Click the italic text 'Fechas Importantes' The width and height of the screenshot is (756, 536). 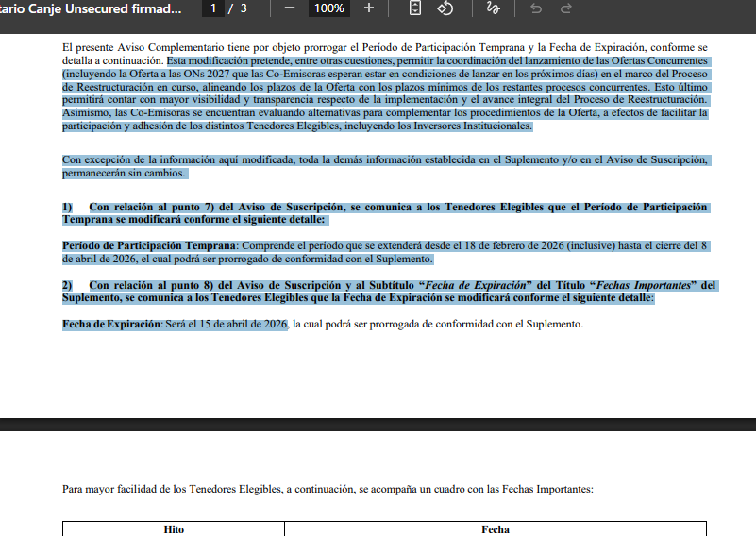[644, 285]
